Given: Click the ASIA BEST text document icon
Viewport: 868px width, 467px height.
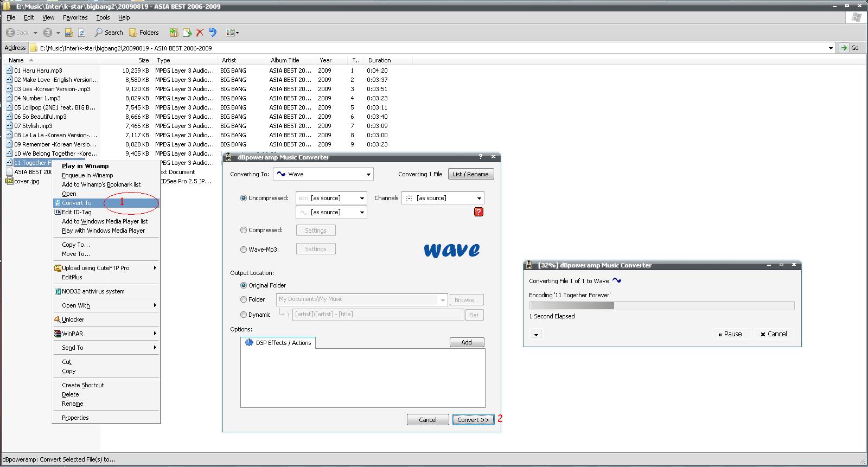Looking at the screenshot, I should (x=9, y=172).
